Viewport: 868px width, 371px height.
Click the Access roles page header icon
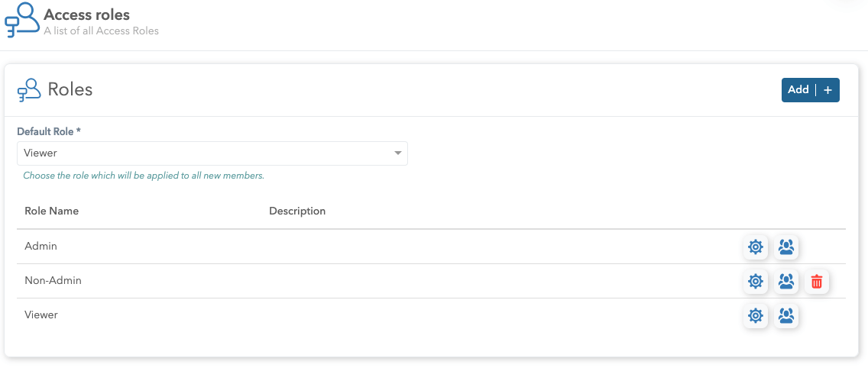click(x=22, y=20)
